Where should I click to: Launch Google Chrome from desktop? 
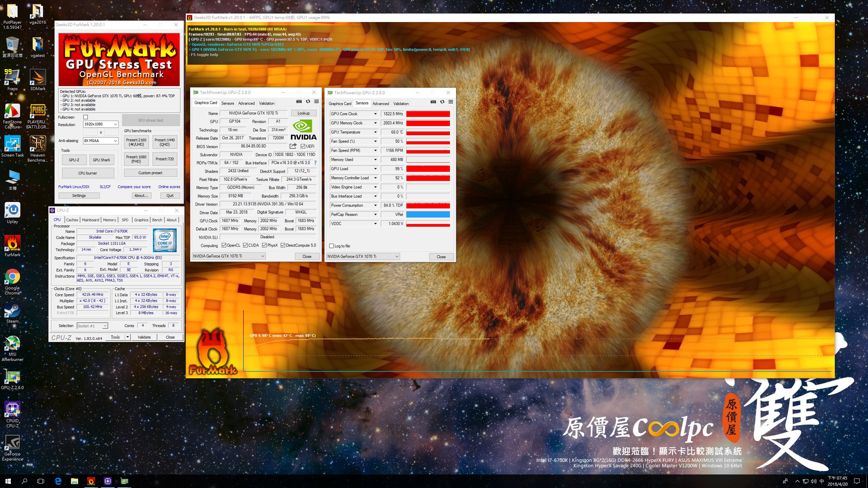(x=13, y=282)
